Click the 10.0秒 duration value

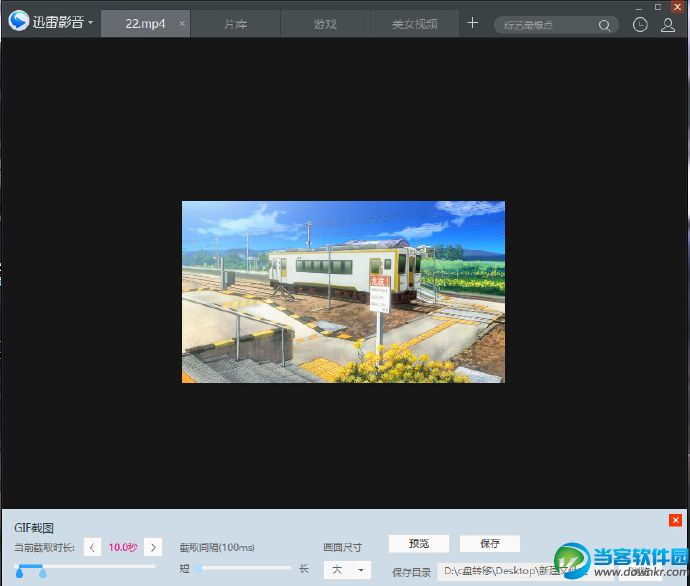click(x=123, y=547)
